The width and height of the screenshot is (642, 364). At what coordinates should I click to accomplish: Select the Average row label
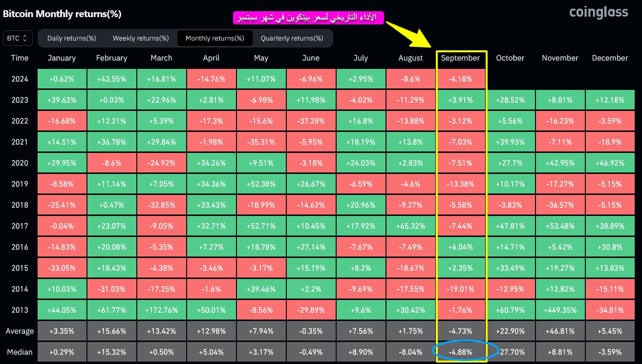coord(20,331)
